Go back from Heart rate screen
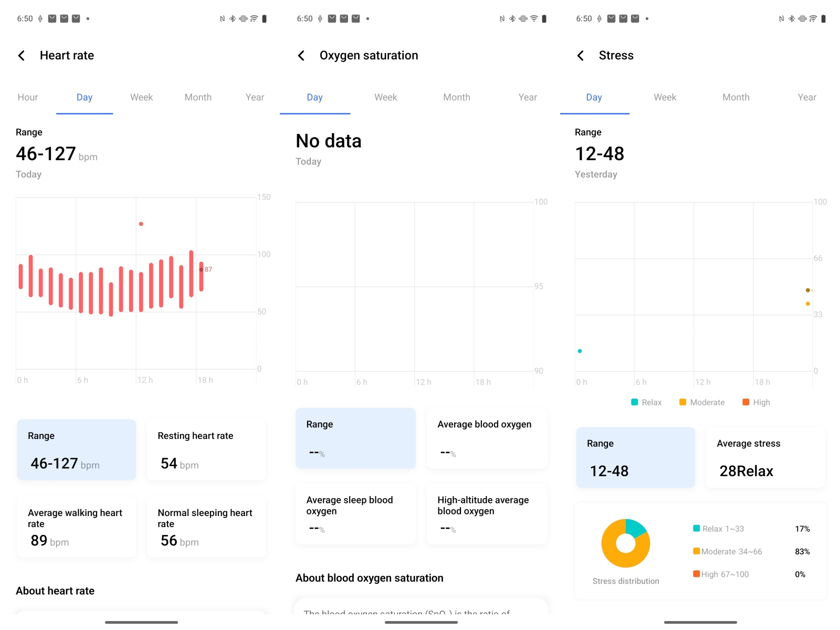The image size is (840, 630). 22,56
